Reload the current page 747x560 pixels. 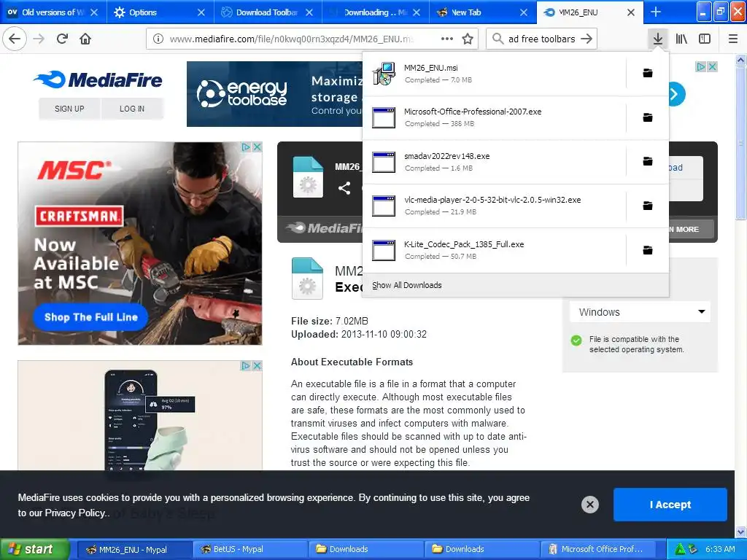coord(62,39)
